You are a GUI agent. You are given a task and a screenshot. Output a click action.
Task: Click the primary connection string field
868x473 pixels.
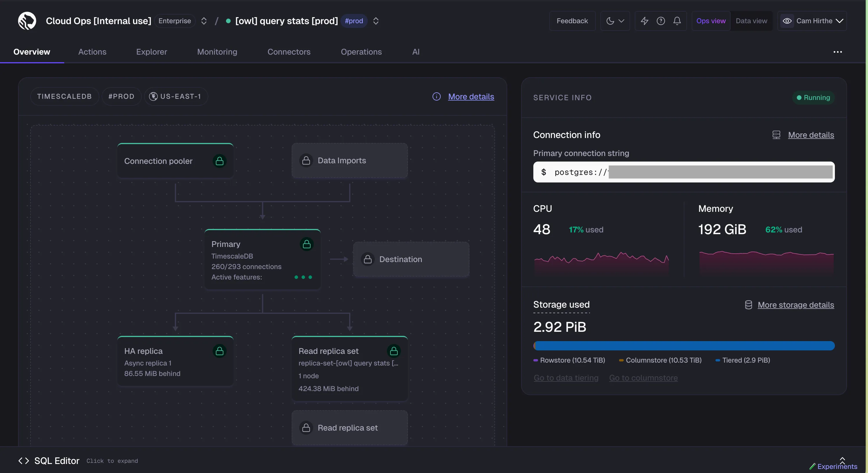684,172
